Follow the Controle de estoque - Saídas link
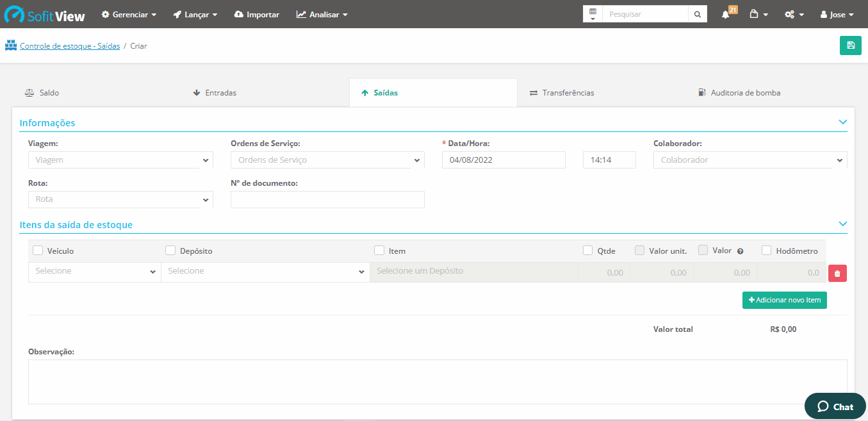Image resolution: width=868 pixels, height=421 pixels. [x=70, y=46]
